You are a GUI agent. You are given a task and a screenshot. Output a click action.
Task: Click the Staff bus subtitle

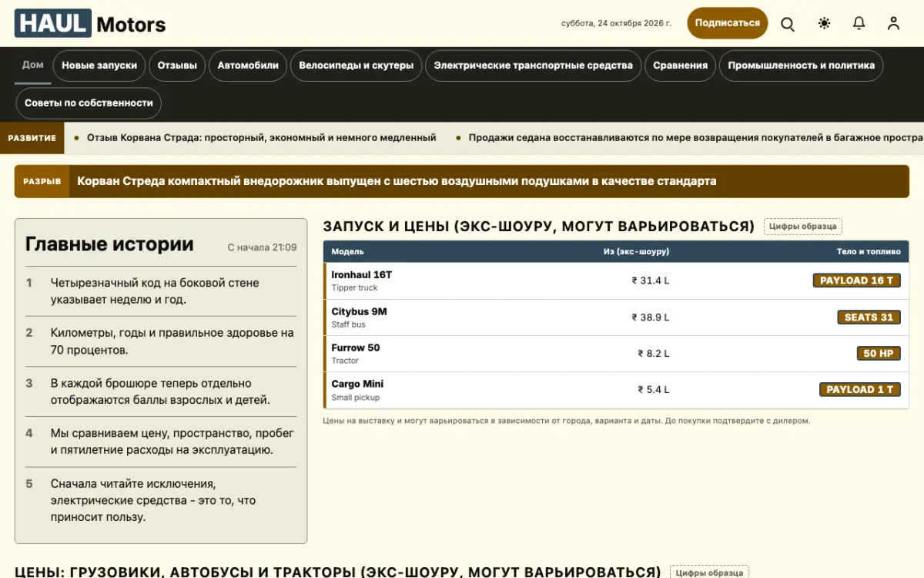(349, 324)
